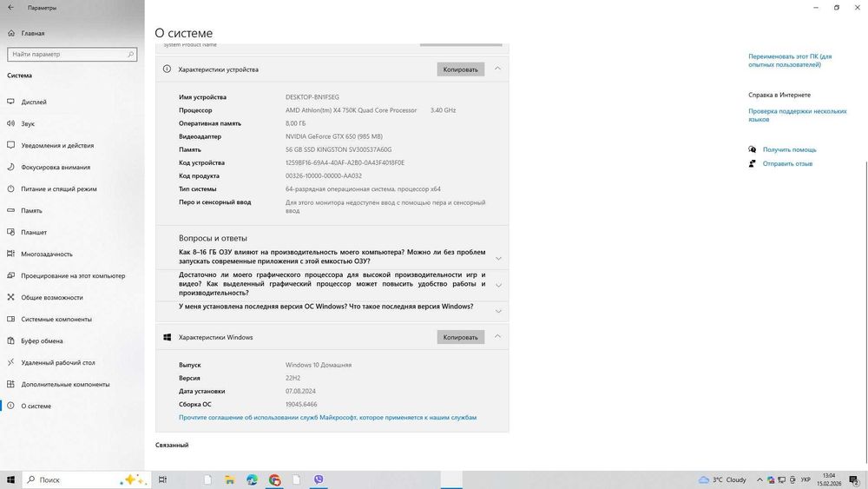Open Общие возможности icon
Viewport: 868px width, 489px height.
[10, 297]
